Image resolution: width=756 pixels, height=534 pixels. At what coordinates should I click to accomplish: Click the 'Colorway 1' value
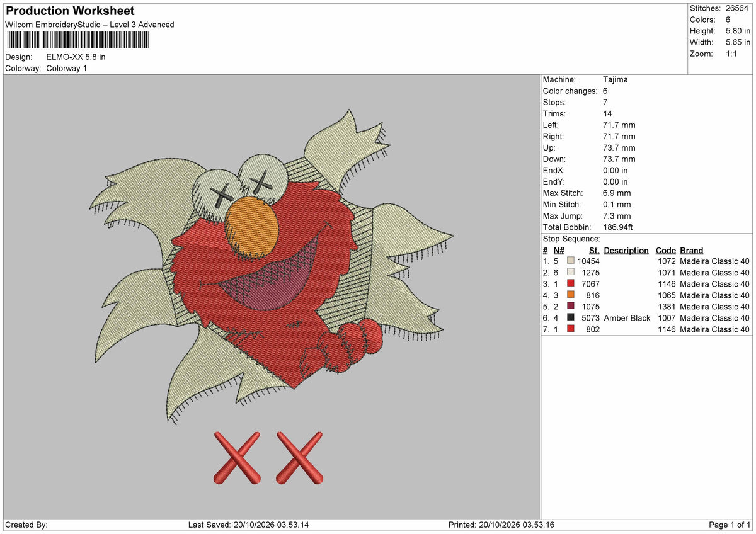pyautogui.click(x=67, y=68)
